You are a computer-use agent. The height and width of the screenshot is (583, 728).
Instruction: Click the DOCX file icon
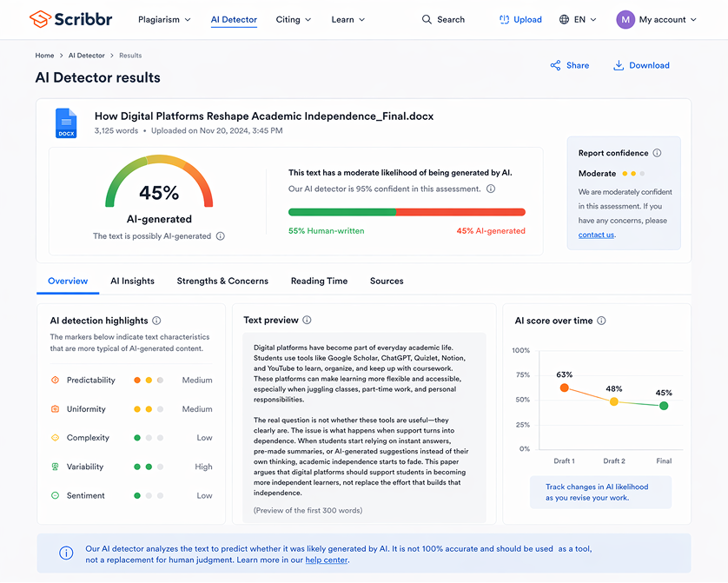point(66,123)
